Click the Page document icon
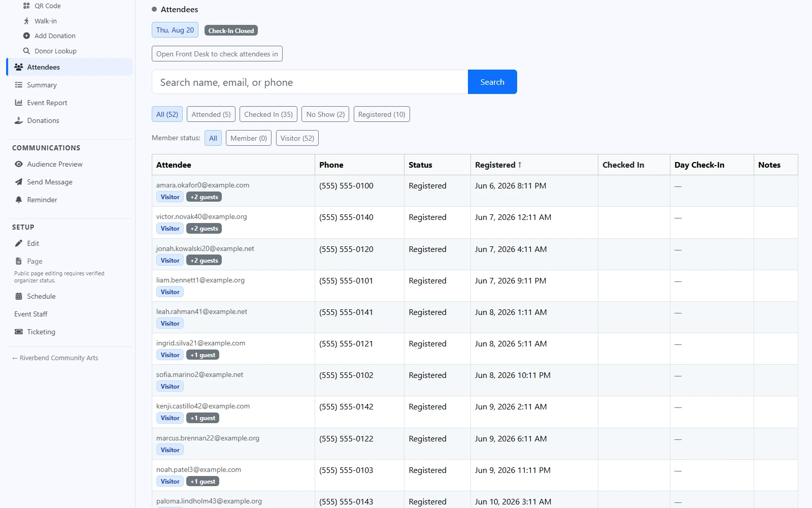812x508 pixels. (19, 261)
